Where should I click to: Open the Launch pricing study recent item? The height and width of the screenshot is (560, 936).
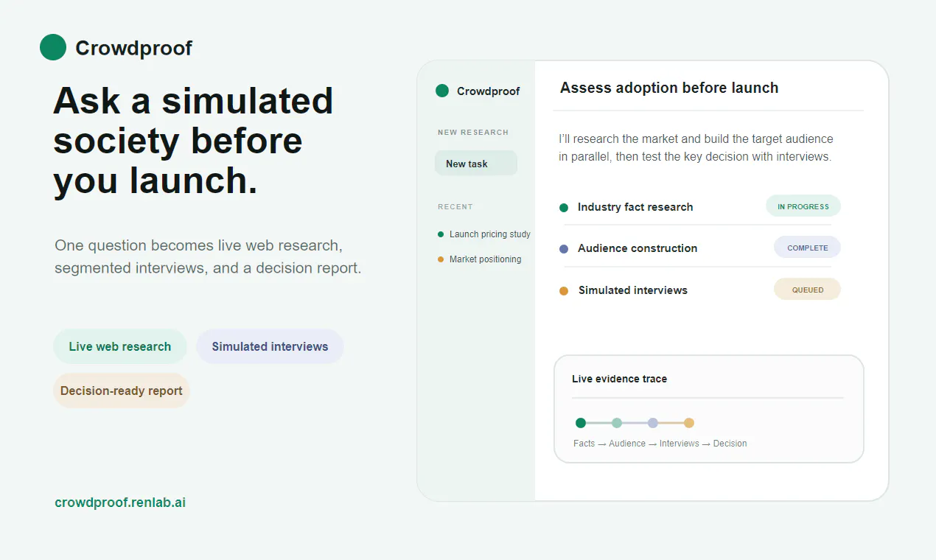pos(489,234)
